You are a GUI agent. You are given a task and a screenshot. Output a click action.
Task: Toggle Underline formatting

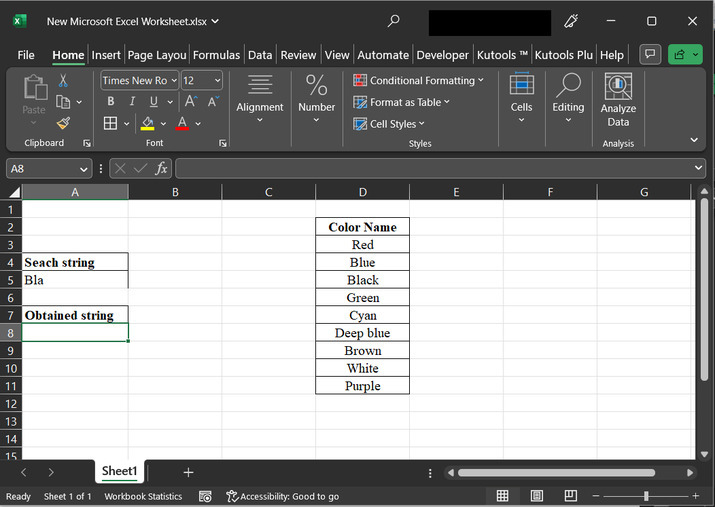point(154,102)
